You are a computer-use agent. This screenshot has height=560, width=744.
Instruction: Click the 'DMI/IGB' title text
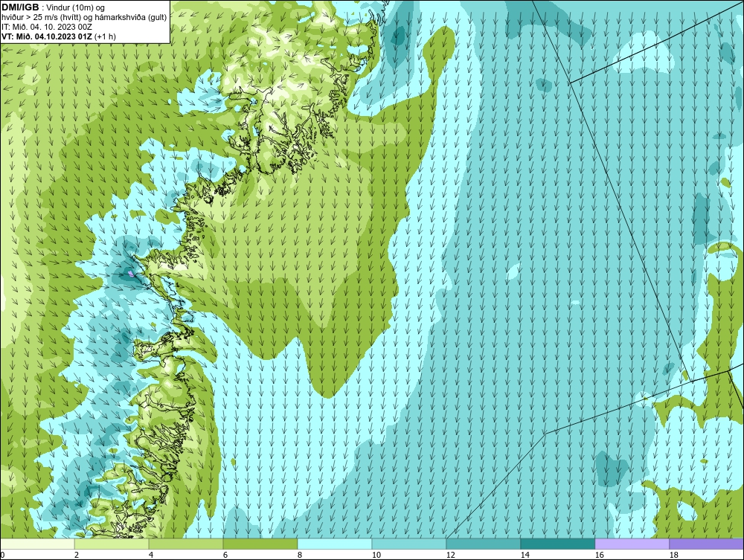[x=20, y=7]
